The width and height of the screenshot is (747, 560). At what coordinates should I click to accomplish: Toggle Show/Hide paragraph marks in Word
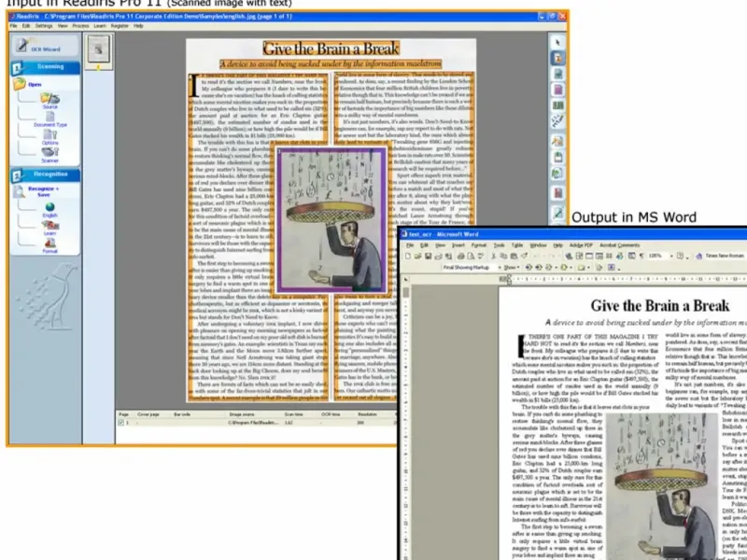(641, 256)
